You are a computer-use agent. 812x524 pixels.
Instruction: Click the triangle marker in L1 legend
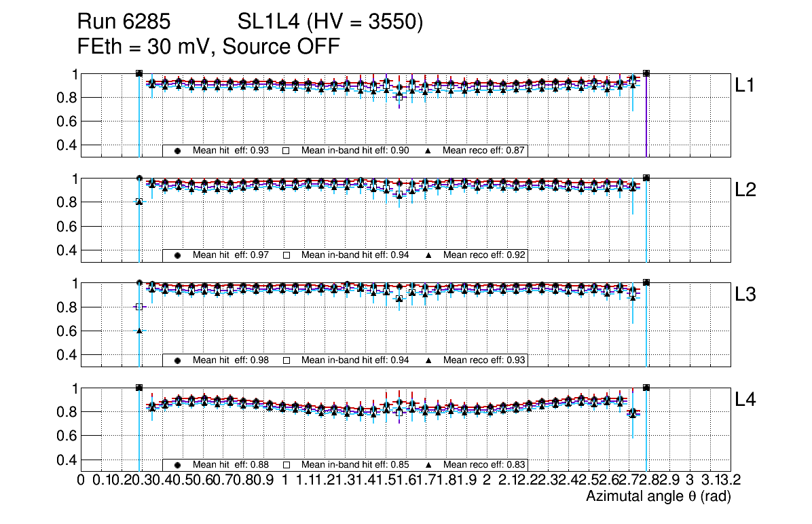tap(429, 151)
